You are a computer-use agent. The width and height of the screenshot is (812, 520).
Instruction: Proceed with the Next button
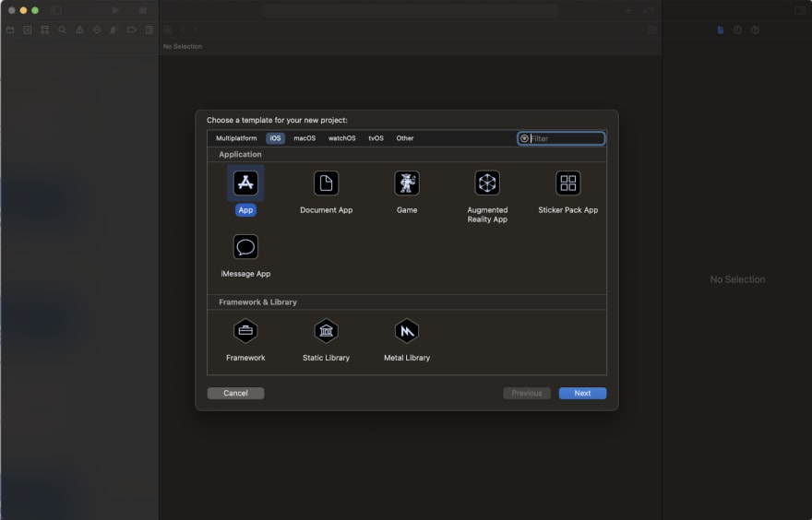point(582,394)
